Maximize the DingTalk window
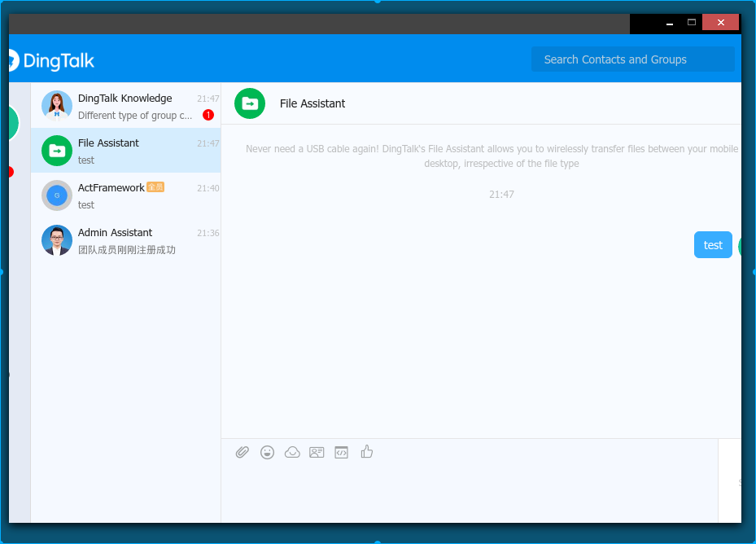756x544 pixels. pos(692,22)
